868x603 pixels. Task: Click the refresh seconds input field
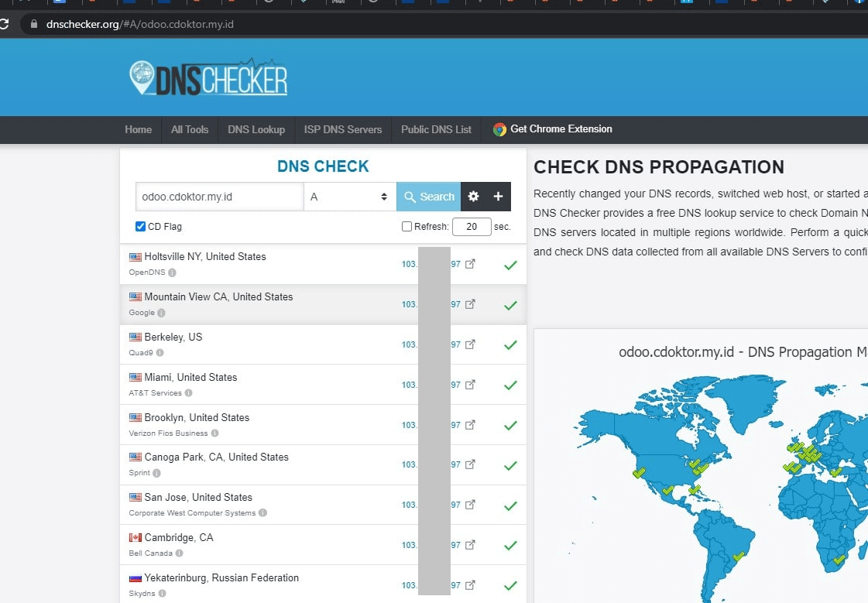point(474,226)
